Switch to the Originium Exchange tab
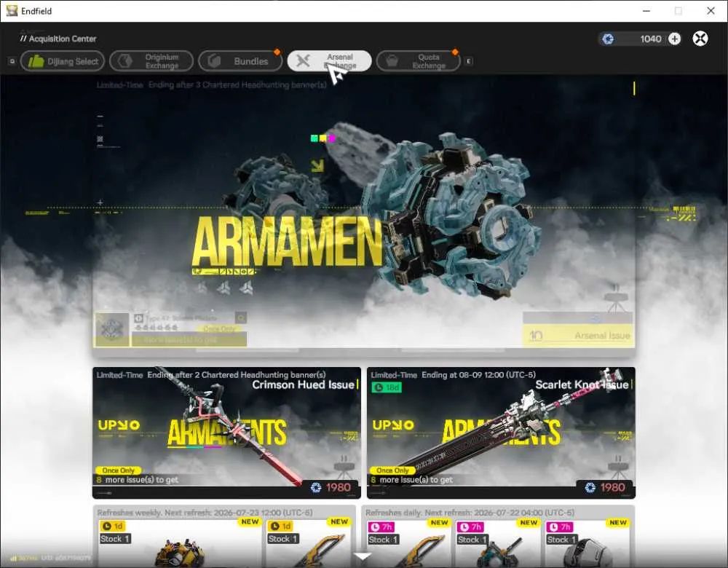728x568 pixels. (x=151, y=61)
